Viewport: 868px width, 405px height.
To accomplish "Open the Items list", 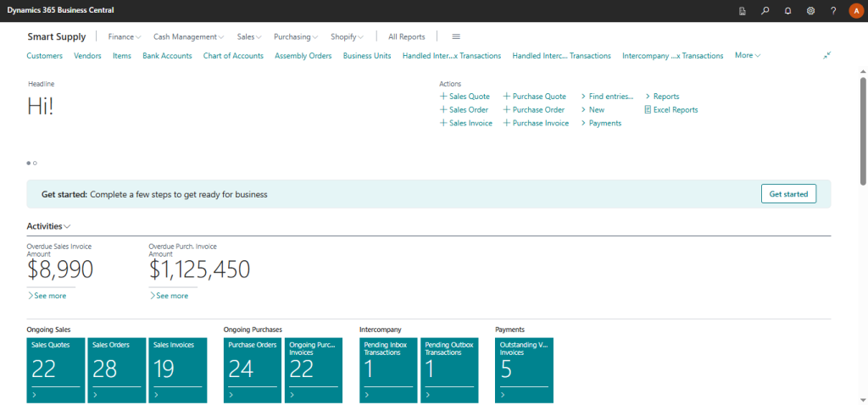I will [122, 55].
